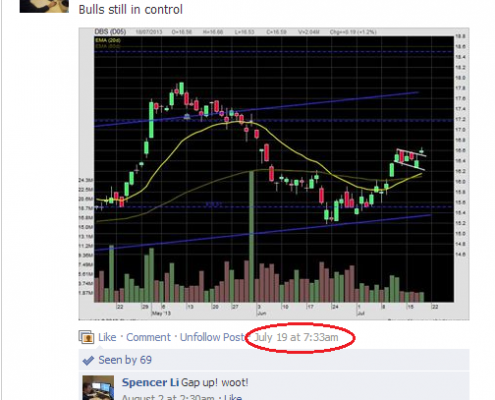Click the Bulls still in control text
The width and height of the screenshot is (495, 400).
tap(131, 9)
